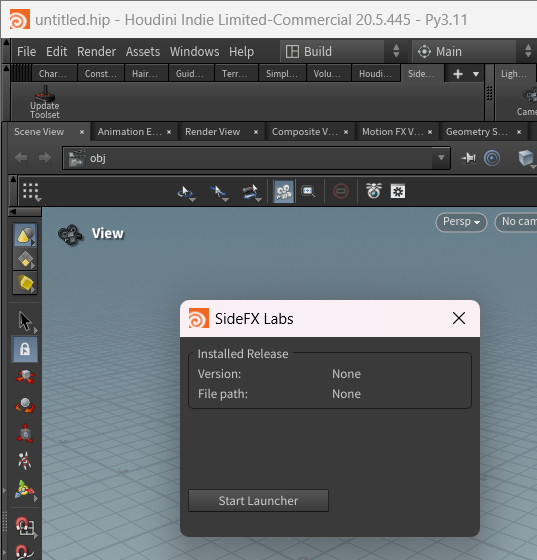
Task: Click the Update Toolset shelf tool
Action: pos(45,102)
